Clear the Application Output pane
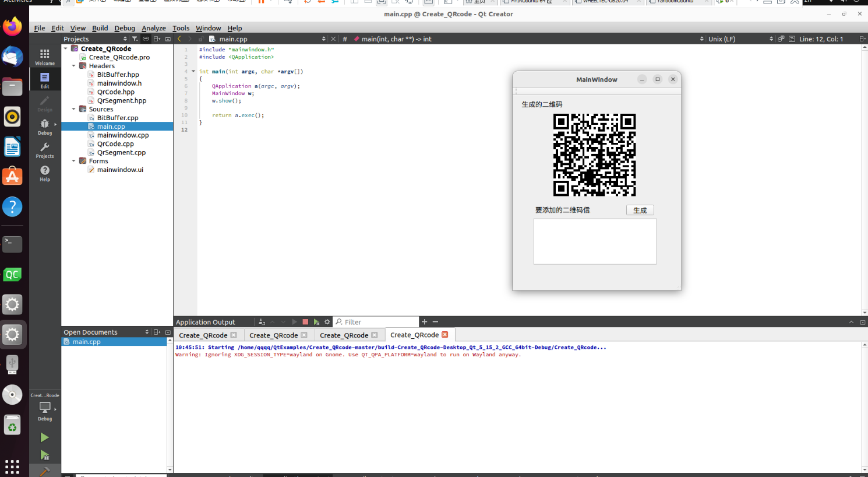868x477 pixels. (262, 322)
